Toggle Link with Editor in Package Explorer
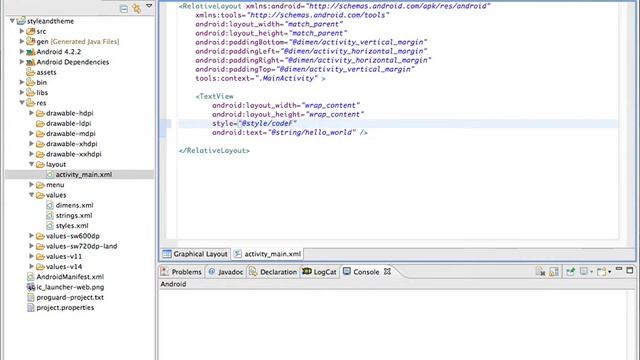This screenshot has width=640, height=360. pos(137,9)
